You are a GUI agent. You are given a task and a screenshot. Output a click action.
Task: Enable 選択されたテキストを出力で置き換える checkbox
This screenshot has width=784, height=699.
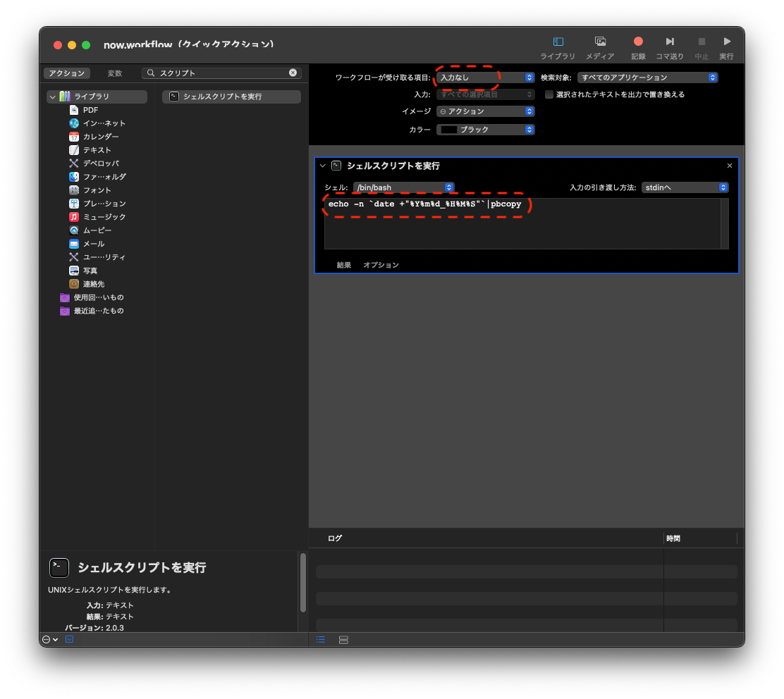tap(549, 94)
